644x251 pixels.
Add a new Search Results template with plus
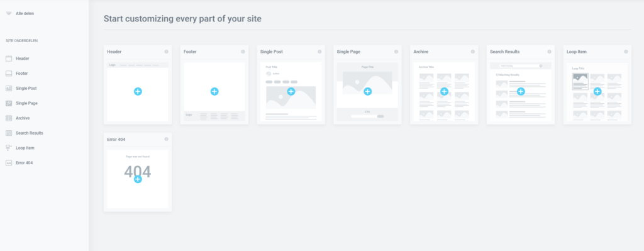click(x=521, y=91)
